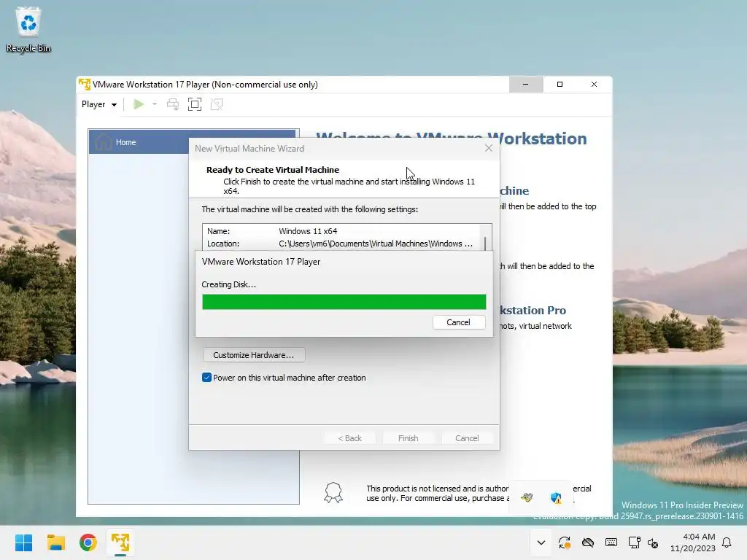
Task: Click the Finish button in wizard
Action: tap(409, 438)
